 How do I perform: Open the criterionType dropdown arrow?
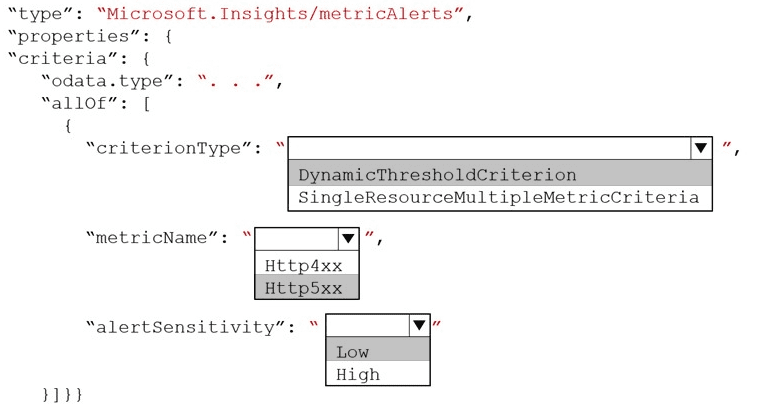coord(701,148)
